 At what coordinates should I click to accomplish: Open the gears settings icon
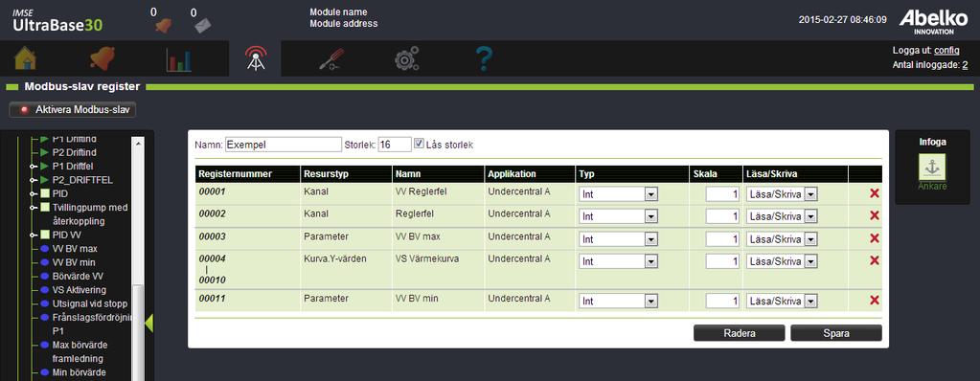[x=406, y=58]
